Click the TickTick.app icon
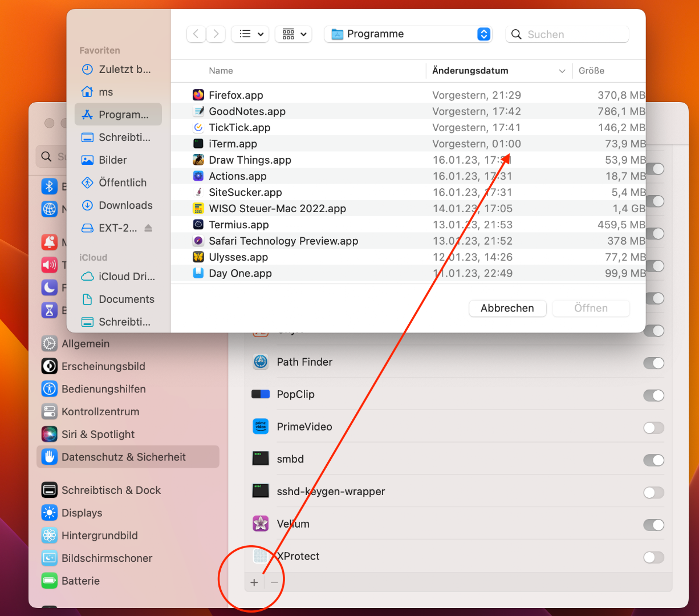 click(x=198, y=128)
